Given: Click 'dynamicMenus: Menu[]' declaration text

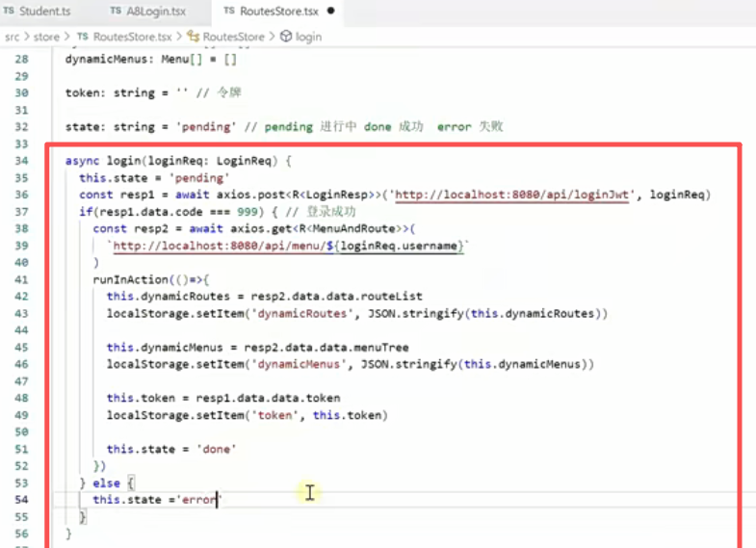Looking at the screenshot, I should coord(151,60).
